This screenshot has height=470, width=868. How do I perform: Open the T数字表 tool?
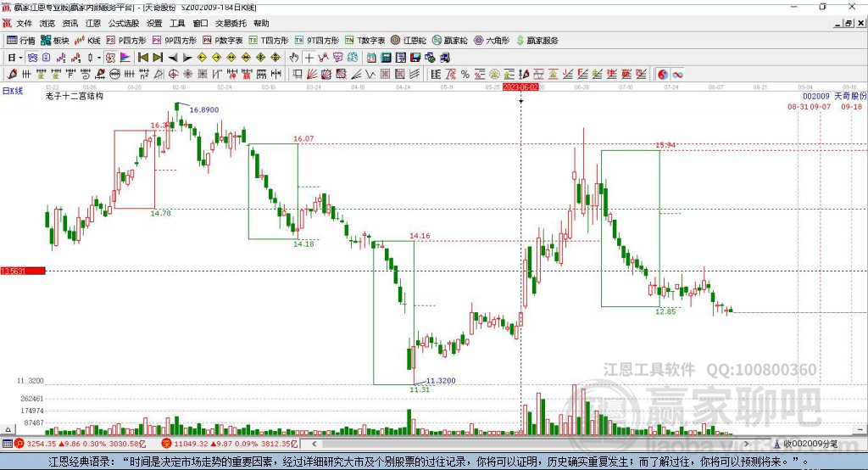364,41
